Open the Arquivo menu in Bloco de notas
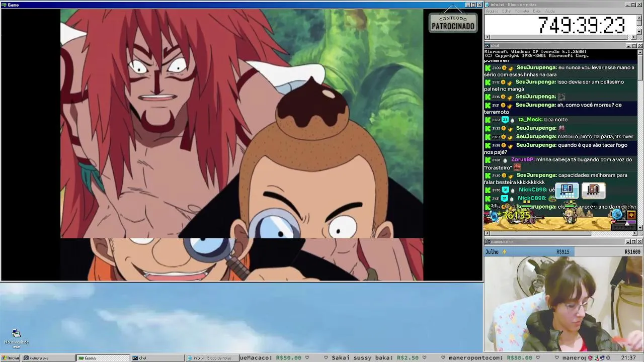The image size is (644, 362). pos(492,11)
